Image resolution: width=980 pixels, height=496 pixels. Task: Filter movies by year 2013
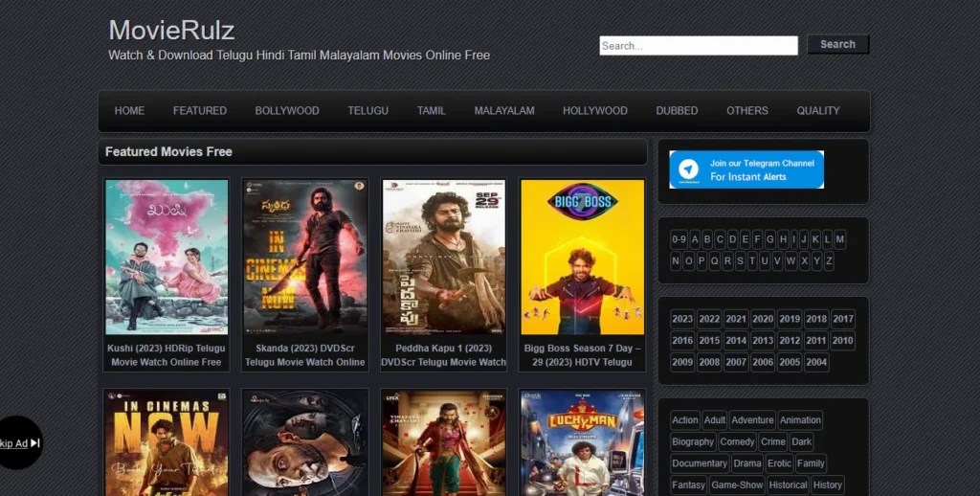pos(763,341)
